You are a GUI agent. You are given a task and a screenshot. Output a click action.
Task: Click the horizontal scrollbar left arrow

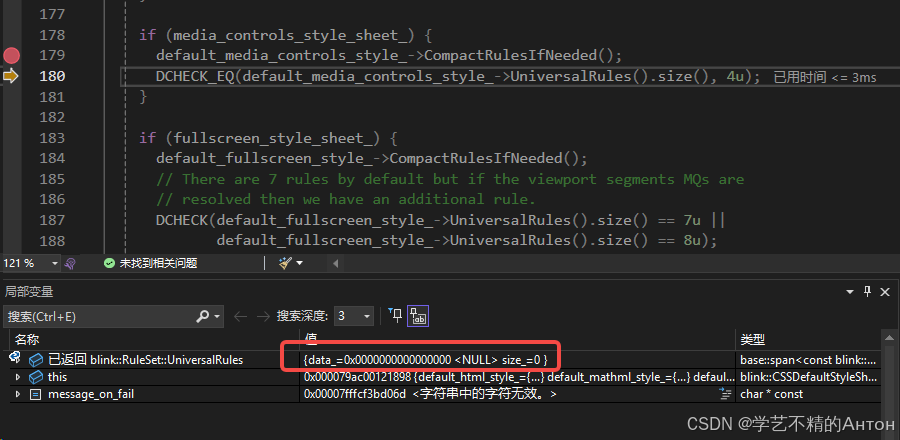335,263
